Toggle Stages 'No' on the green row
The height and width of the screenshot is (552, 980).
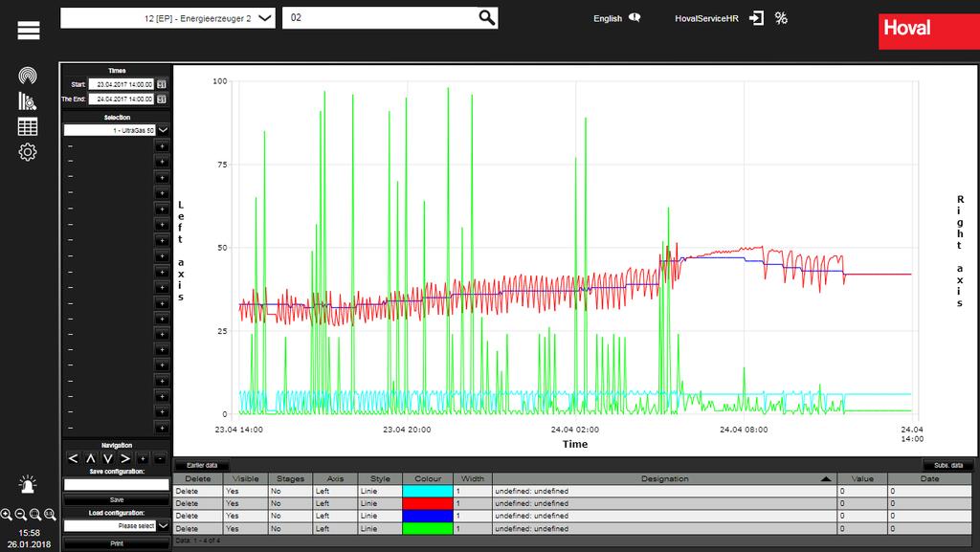[x=276, y=528]
